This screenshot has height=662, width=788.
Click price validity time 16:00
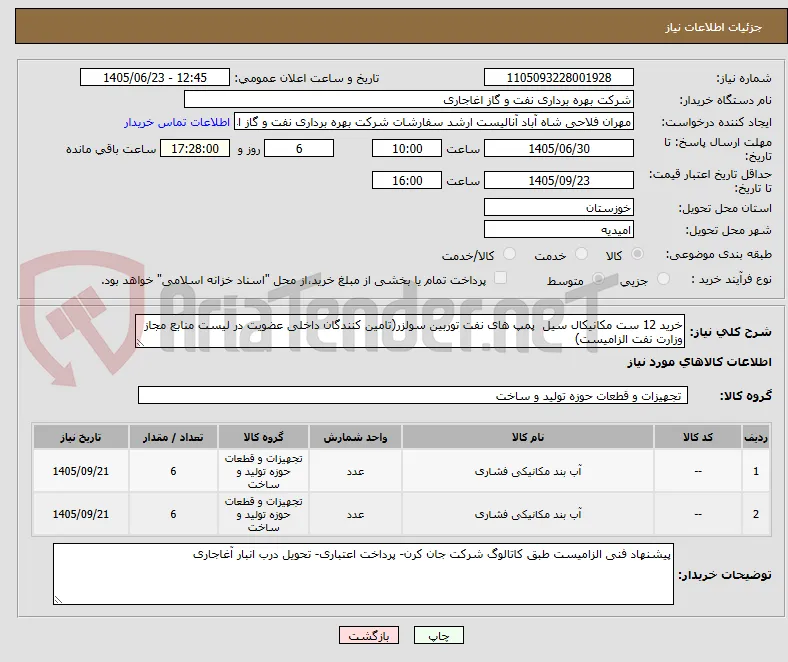click(x=407, y=180)
